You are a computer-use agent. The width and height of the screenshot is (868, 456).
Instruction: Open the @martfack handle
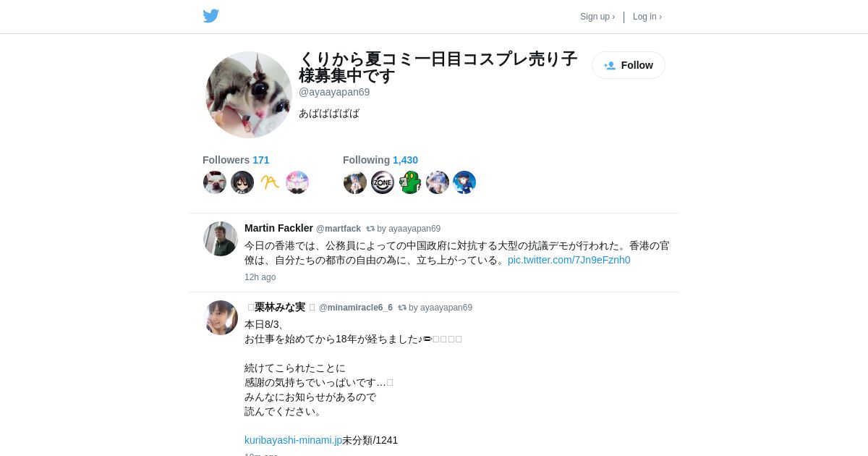coord(339,229)
